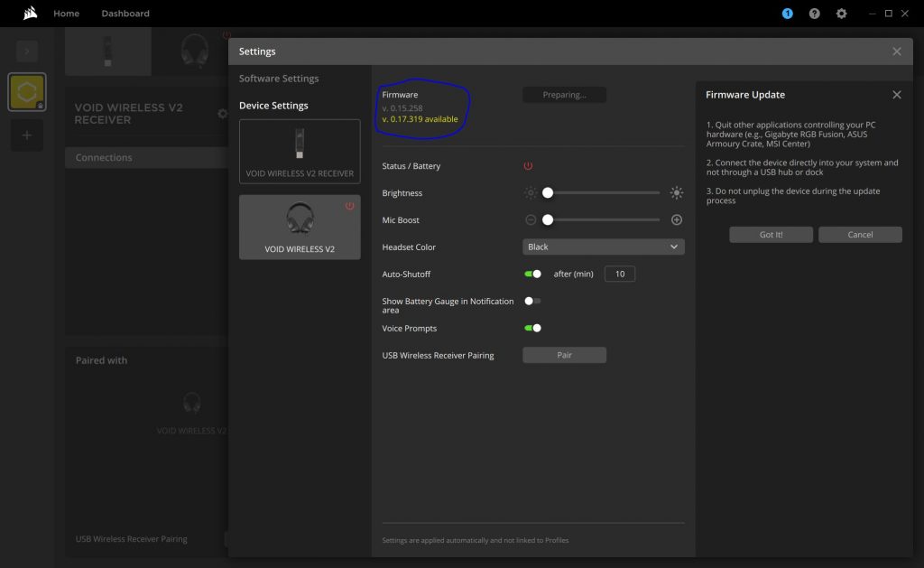924x568 pixels.
Task: Select the VOID WIRELESS V2 RECEIVER device card
Action: pyautogui.click(x=300, y=152)
